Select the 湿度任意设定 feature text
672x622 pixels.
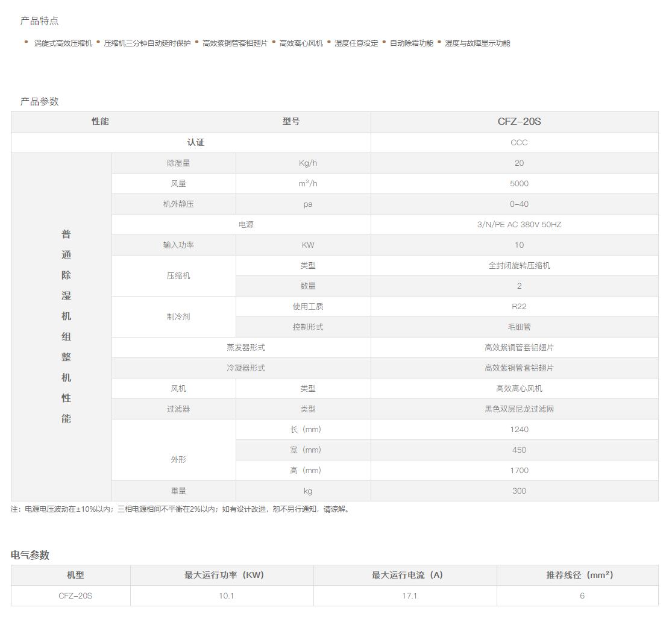[356, 43]
